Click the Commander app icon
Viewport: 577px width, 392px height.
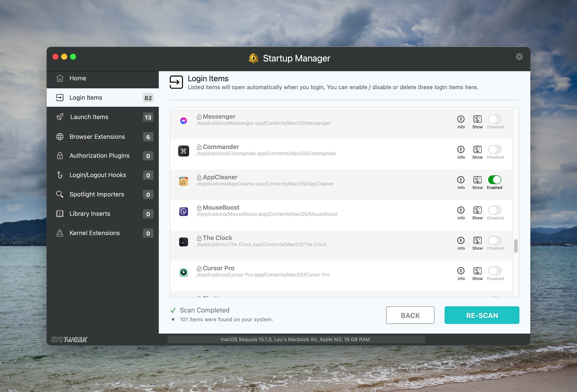coord(183,151)
